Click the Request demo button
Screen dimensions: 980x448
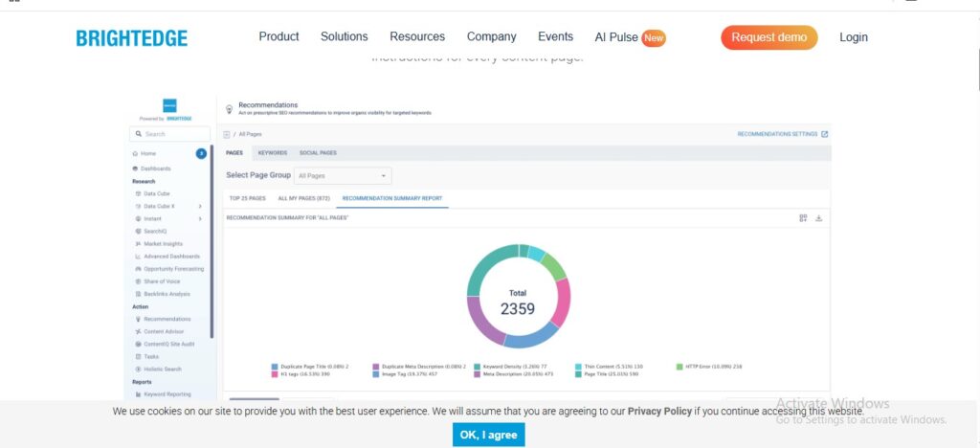(x=769, y=37)
